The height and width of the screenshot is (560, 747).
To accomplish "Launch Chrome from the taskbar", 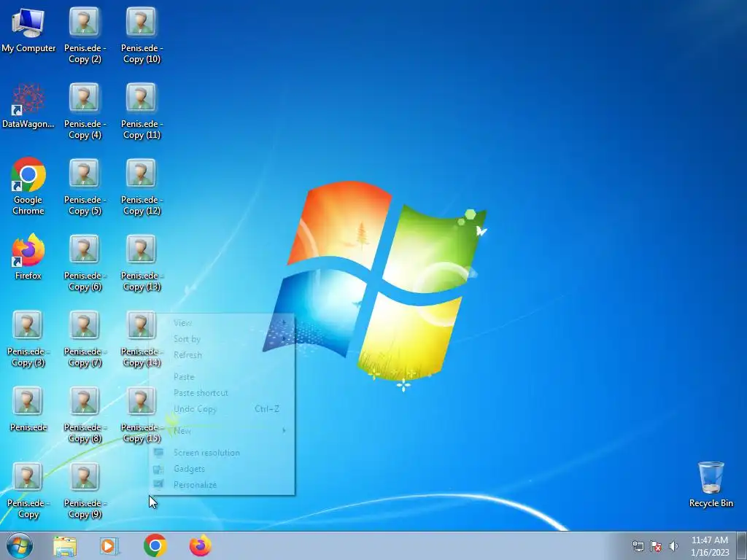I will [155, 545].
